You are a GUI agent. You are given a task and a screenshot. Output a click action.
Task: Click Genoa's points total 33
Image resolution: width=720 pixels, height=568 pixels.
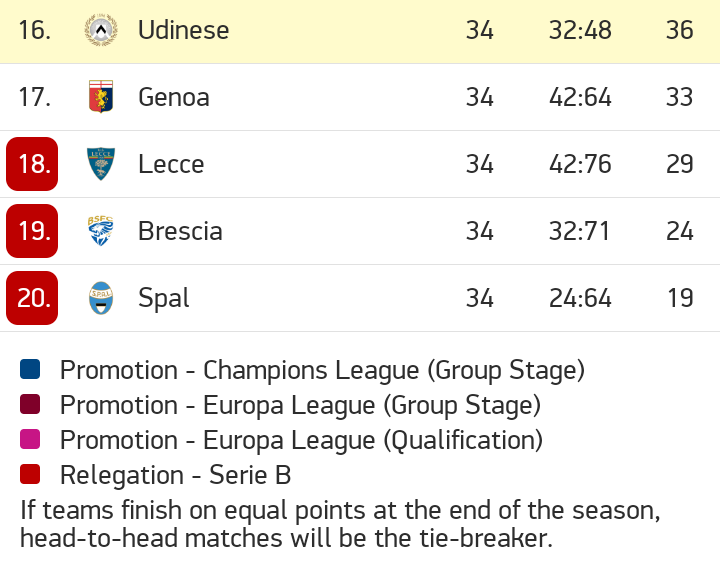click(x=680, y=97)
